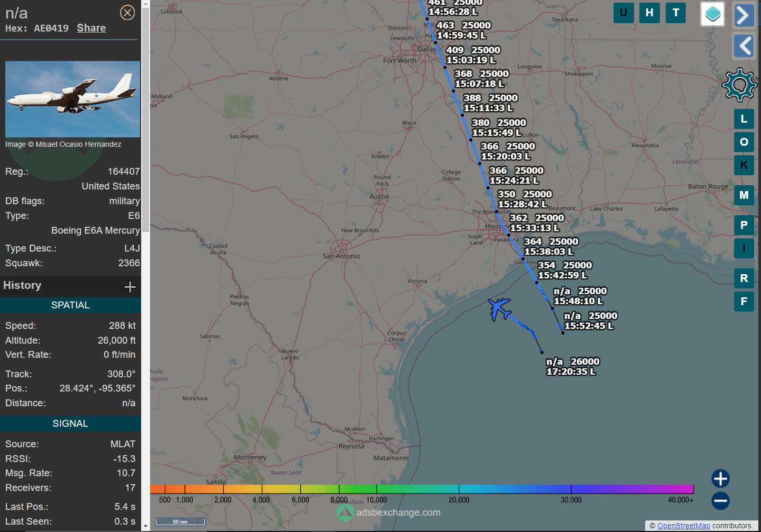Viewport: 761px width, 532px height.
Task: Toggle the M map button
Action: [x=744, y=195]
